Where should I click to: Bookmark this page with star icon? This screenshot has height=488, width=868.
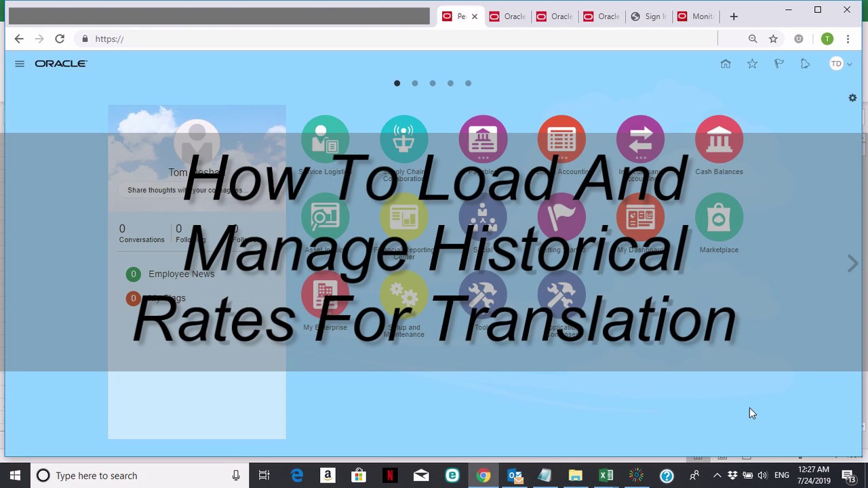click(x=773, y=39)
